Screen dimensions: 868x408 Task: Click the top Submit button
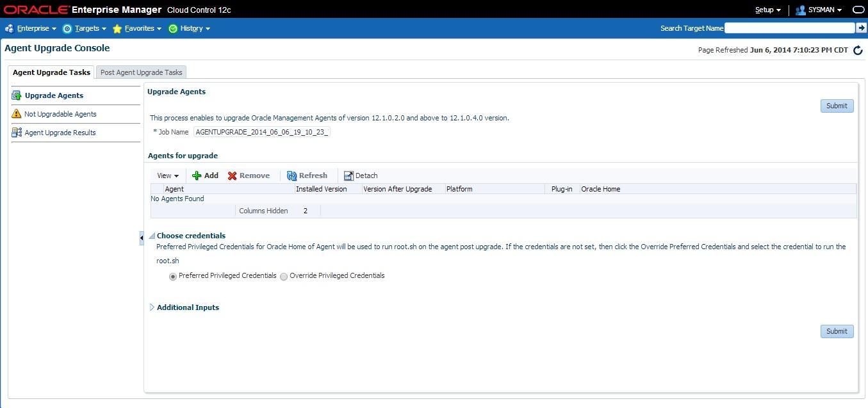pos(837,106)
